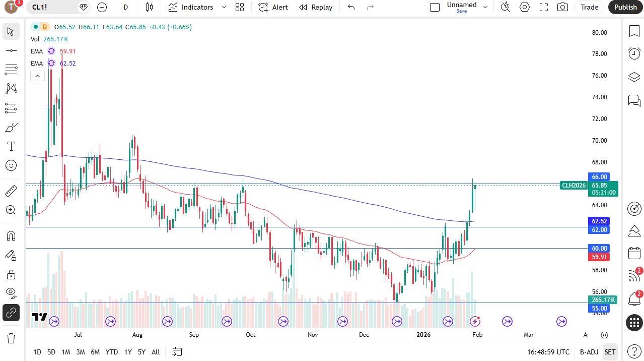Select the YTD range tab
644x361 pixels.
[x=111, y=352]
